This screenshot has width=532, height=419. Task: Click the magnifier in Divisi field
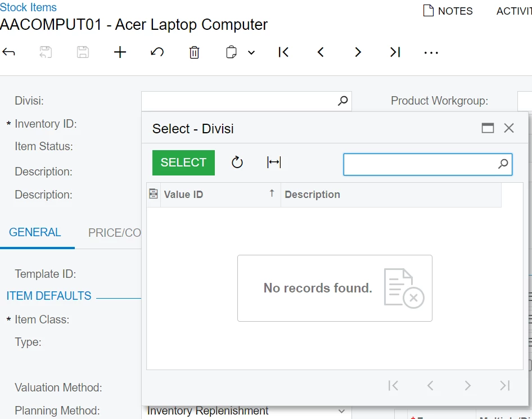(x=342, y=101)
